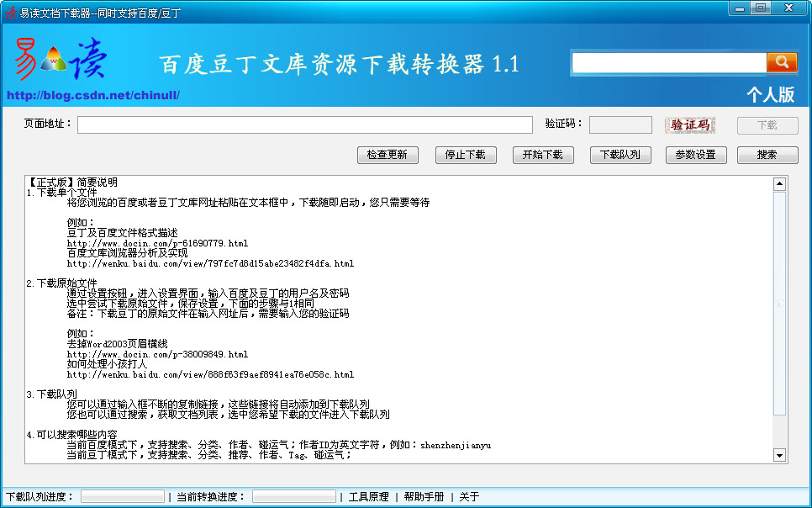
Task: Click the docin.com/p-61690779.html URL text
Action: click(157, 243)
